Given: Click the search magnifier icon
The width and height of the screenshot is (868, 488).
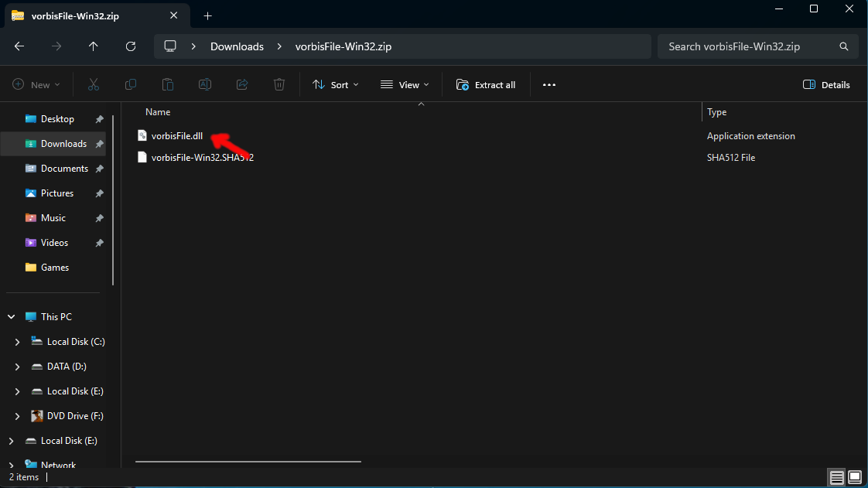Looking at the screenshot, I should pos(844,46).
